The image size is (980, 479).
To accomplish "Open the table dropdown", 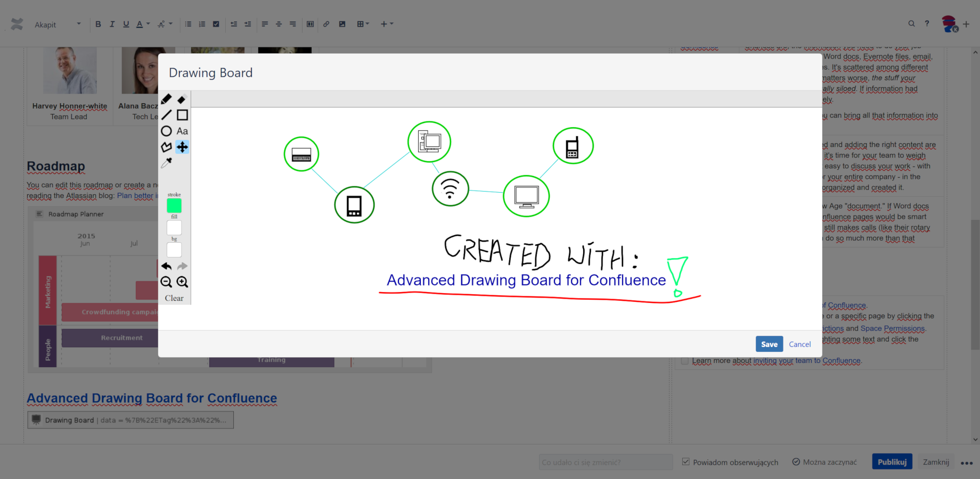I will (363, 24).
